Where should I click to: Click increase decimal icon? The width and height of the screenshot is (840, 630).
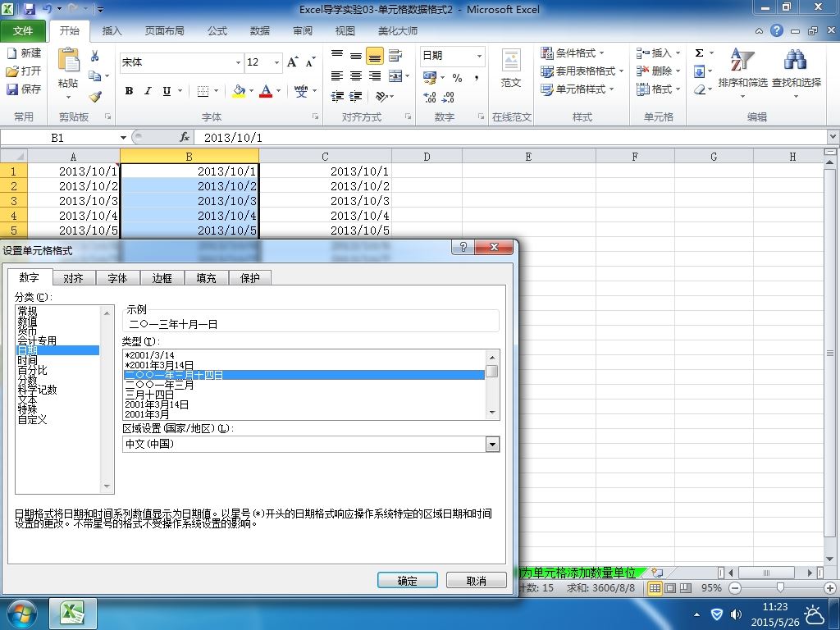coord(429,97)
